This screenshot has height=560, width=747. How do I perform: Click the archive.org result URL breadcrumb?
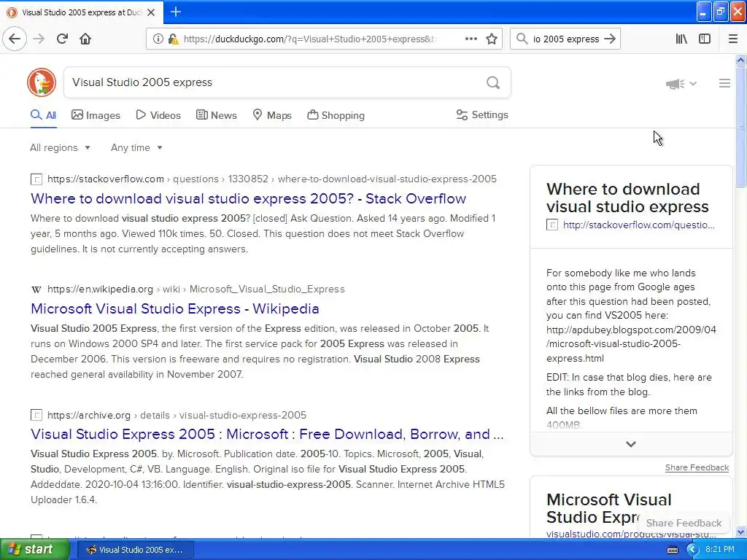click(177, 415)
